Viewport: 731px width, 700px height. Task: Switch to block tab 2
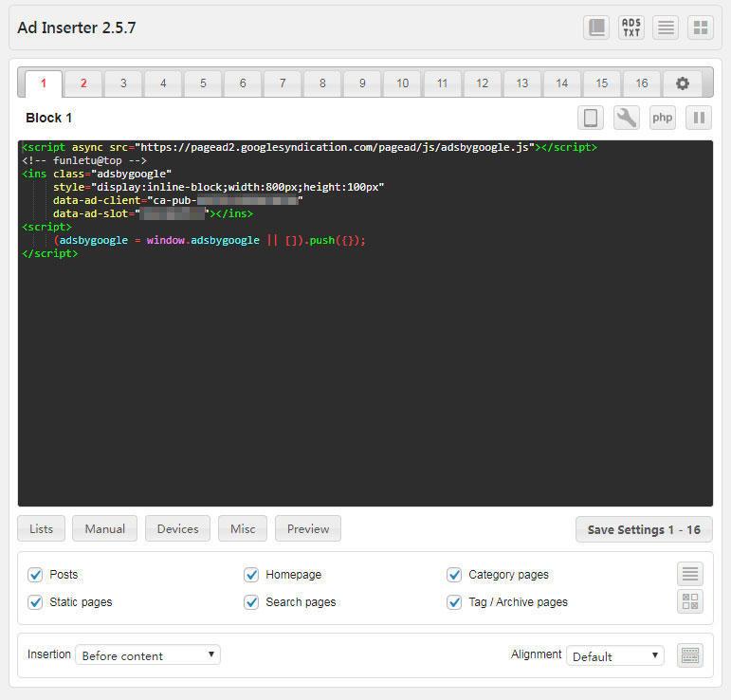tap(83, 83)
